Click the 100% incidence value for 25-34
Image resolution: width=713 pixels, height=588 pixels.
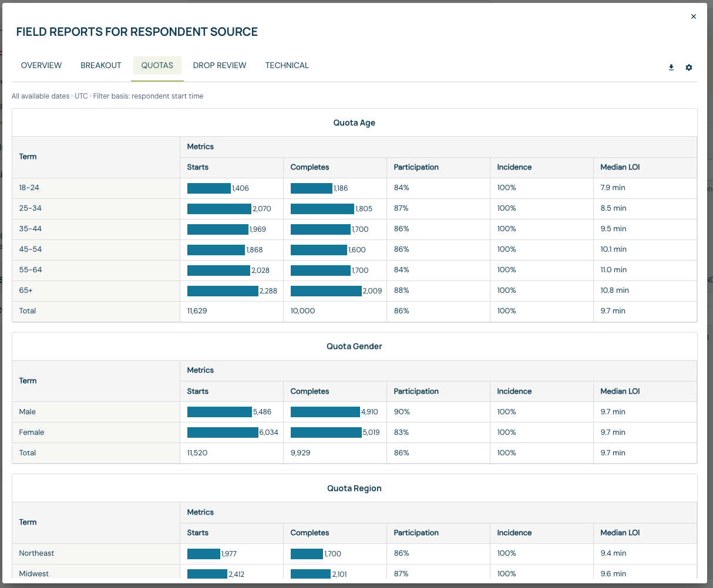coord(507,208)
